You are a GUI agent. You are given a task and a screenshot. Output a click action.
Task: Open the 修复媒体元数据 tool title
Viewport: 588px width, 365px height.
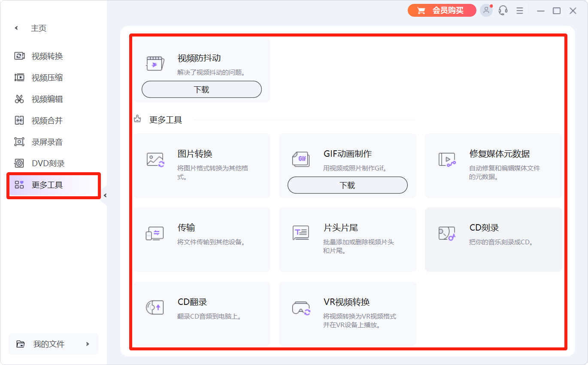click(x=500, y=154)
